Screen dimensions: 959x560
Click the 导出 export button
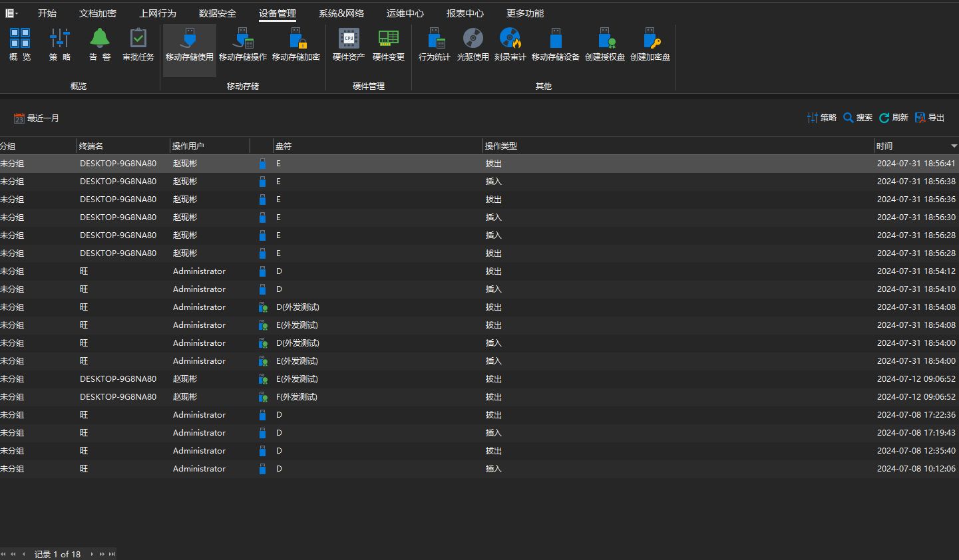point(930,118)
